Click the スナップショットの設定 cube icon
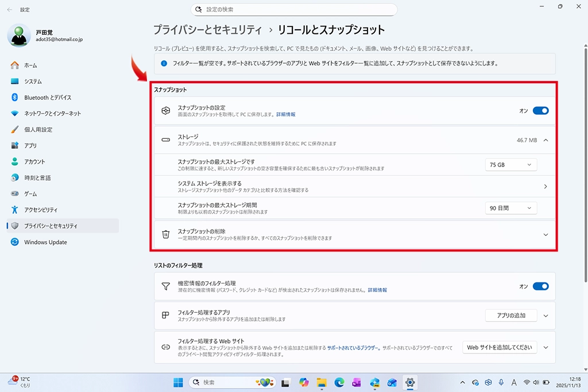Viewport: 588px width, 392px height. coord(165,111)
